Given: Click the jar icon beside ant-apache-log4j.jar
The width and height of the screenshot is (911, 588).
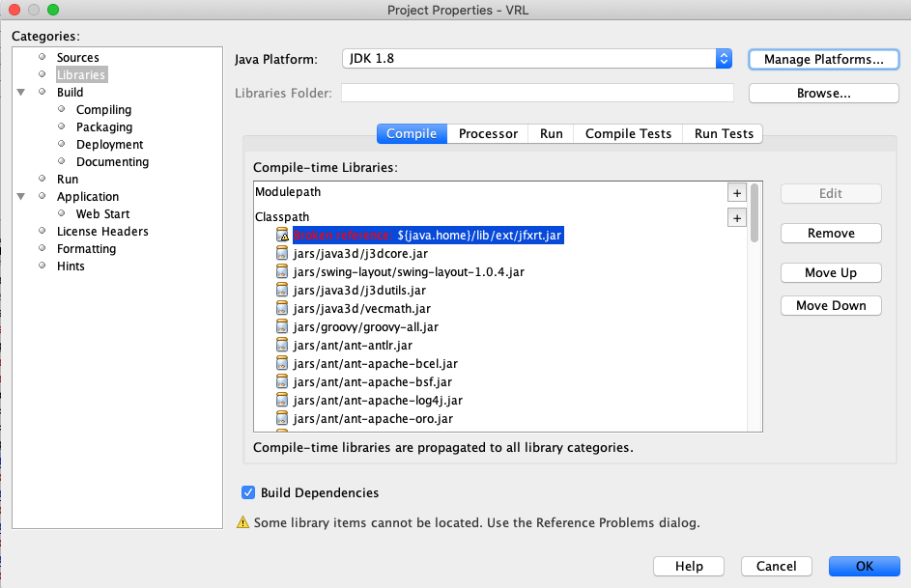Looking at the screenshot, I should (282, 400).
